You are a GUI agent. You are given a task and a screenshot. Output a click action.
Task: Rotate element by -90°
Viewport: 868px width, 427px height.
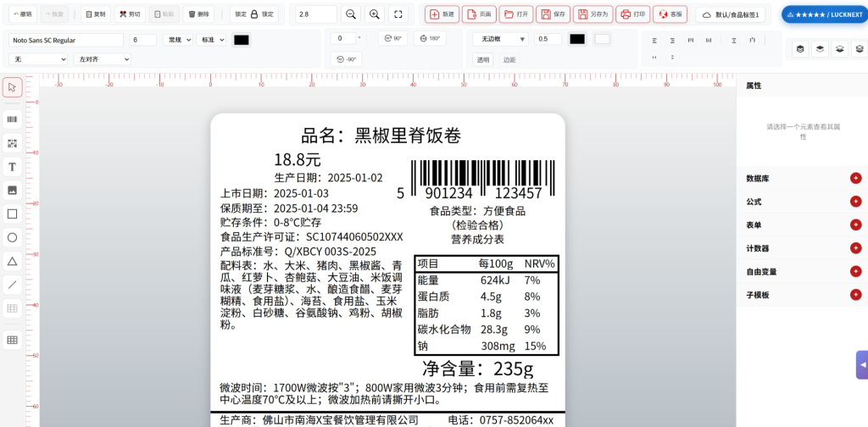click(347, 59)
